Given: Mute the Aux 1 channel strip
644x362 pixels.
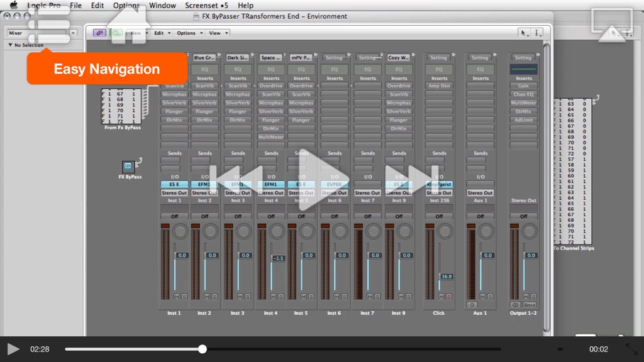Looking at the screenshot, I should click(482, 297).
